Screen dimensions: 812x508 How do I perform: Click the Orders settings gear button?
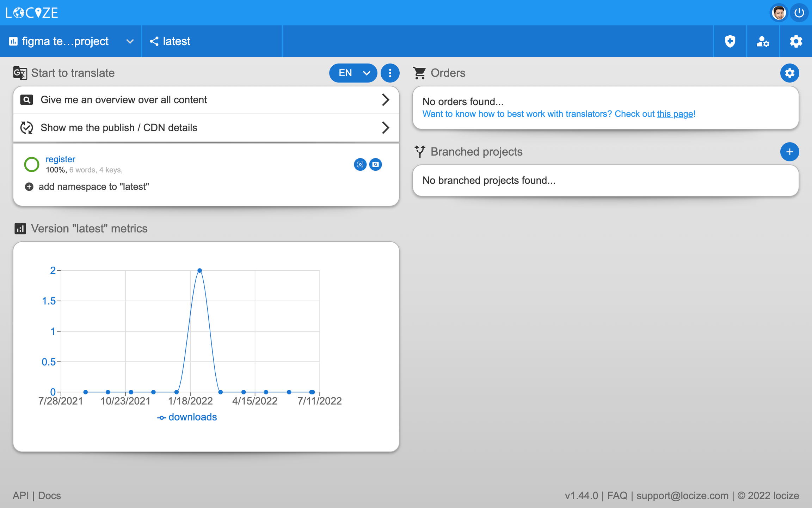pos(789,73)
